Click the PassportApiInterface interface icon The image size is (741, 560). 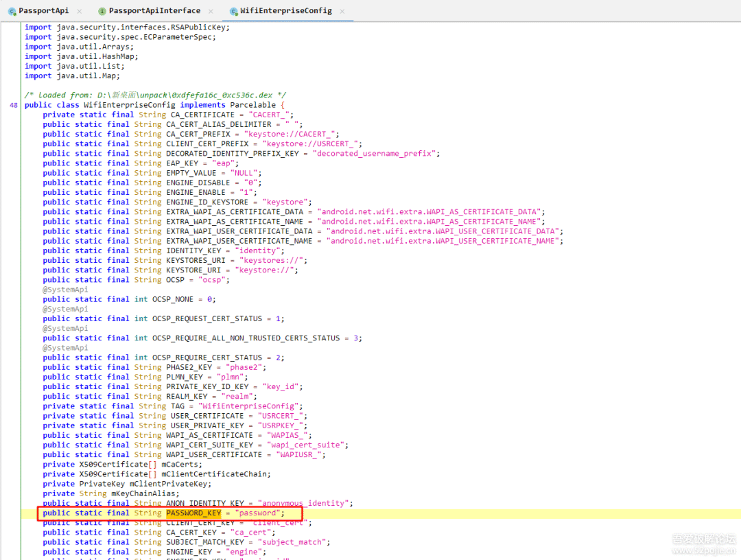[x=102, y=12]
